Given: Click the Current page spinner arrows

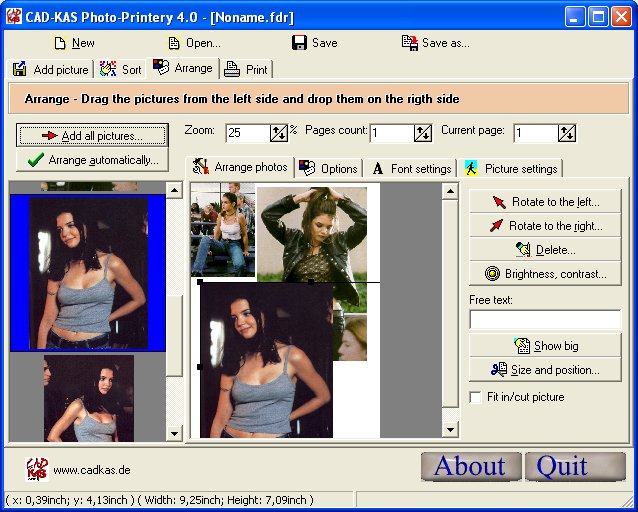Looking at the screenshot, I should point(566,133).
